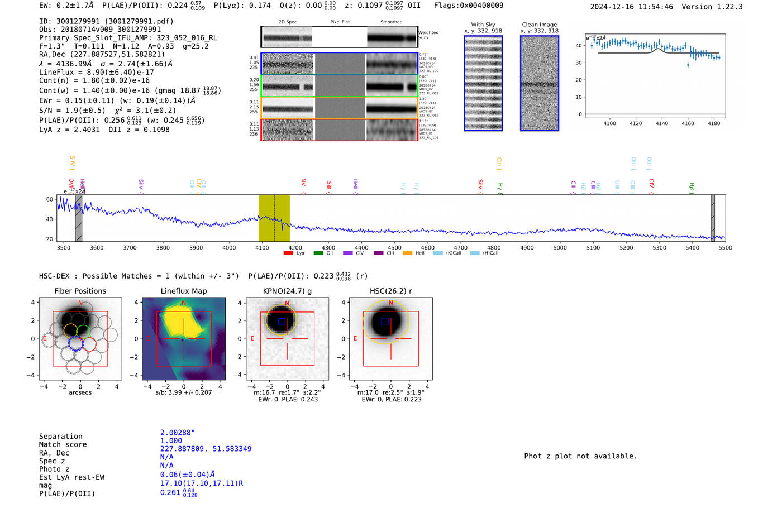Click the 2D Spec column header

point(288,22)
